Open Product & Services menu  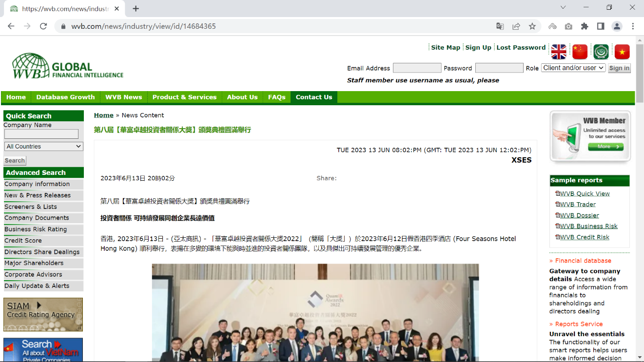[184, 97]
